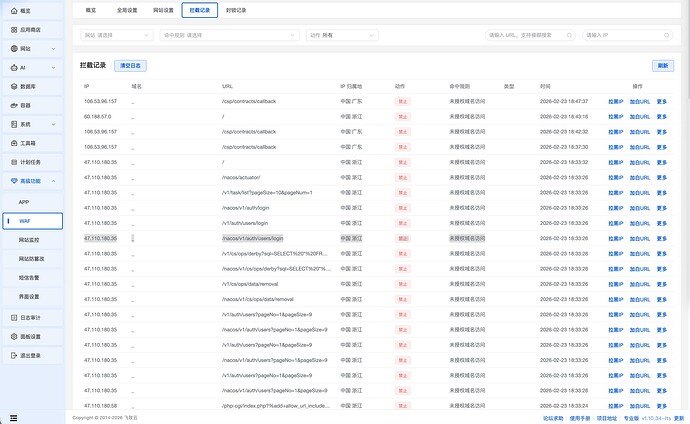The width and height of the screenshot is (690, 424).
Task: Click the 数据库 database sidebar icon
Action: (x=12, y=86)
